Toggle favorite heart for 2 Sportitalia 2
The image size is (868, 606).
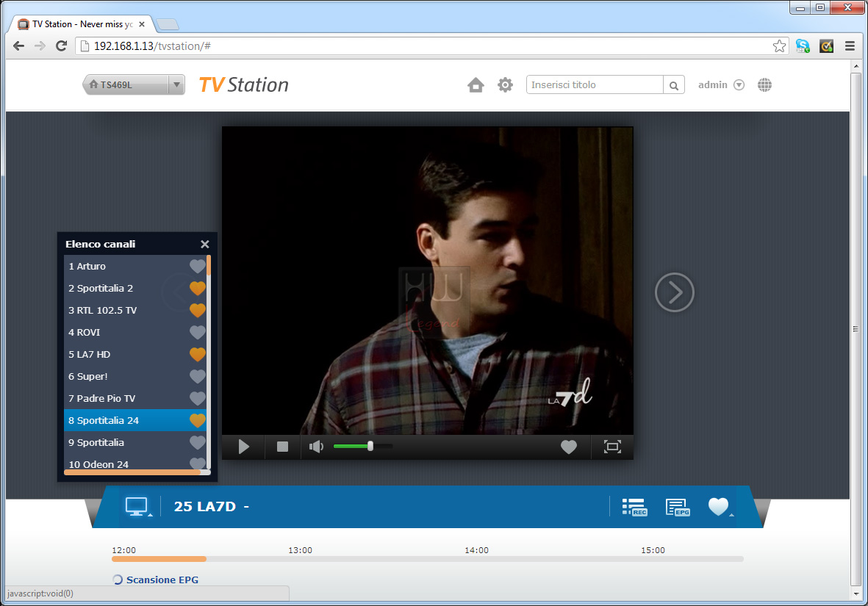(x=197, y=289)
